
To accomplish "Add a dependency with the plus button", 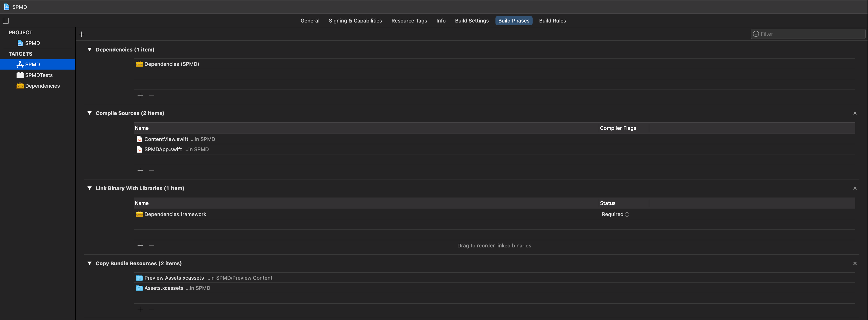I will [140, 95].
